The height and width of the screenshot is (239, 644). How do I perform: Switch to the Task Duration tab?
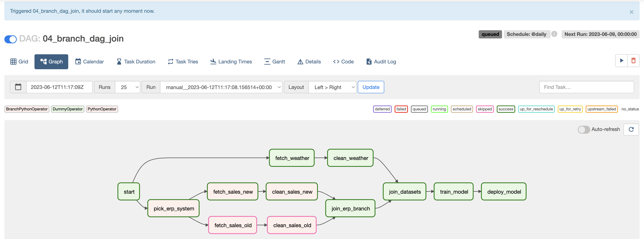tap(136, 62)
